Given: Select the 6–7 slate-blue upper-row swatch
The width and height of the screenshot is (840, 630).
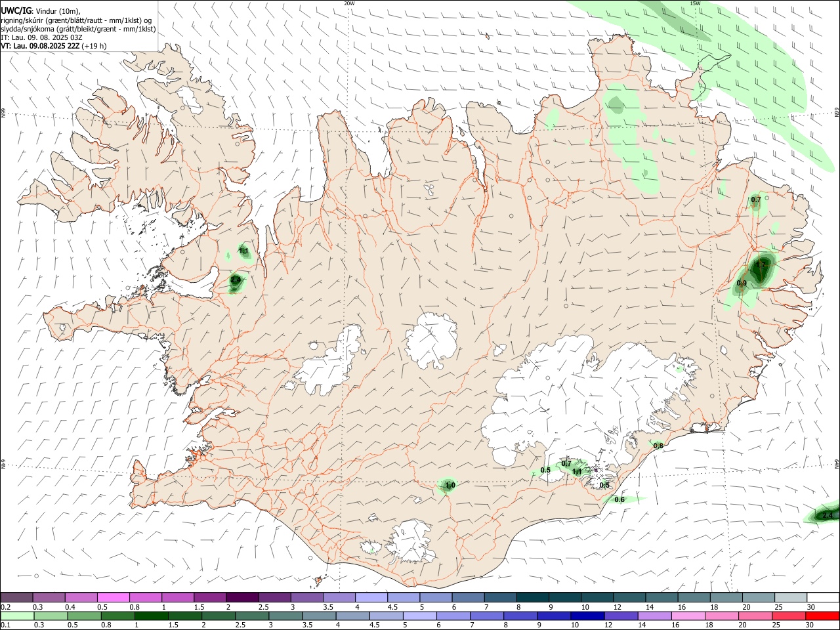Looking at the screenshot, I should [x=467, y=598].
